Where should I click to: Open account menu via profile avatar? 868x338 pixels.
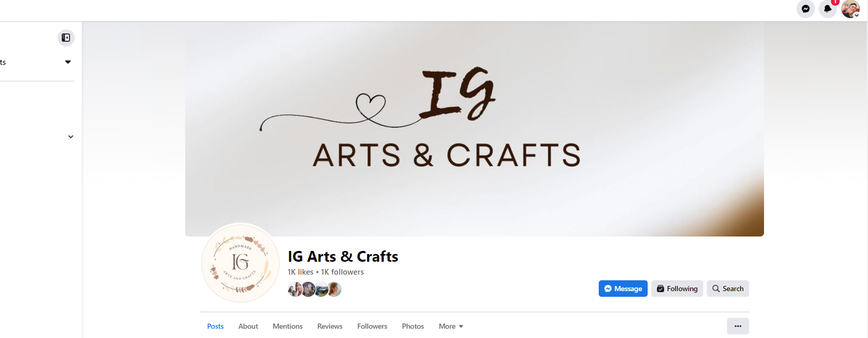[850, 9]
